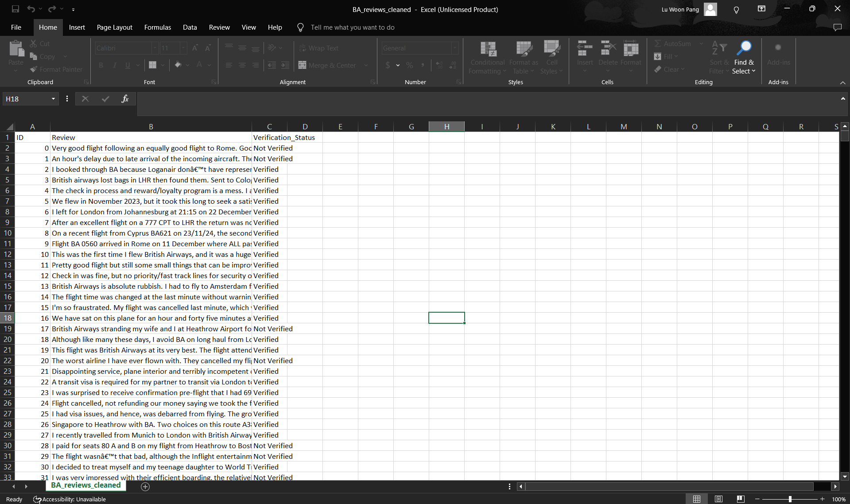Expand the Name Box dropdown
The height and width of the screenshot is (504, 850).
tap(53, 99)
